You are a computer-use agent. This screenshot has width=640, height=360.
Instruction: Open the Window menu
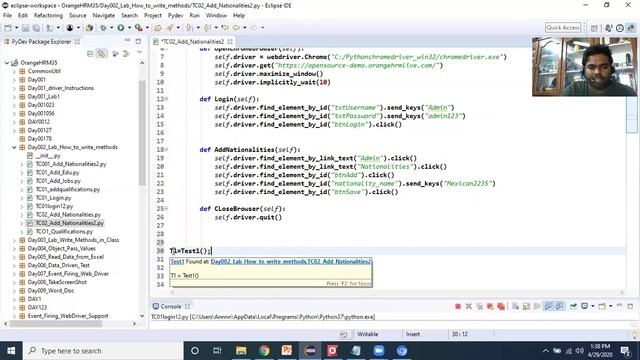point(216,16)
